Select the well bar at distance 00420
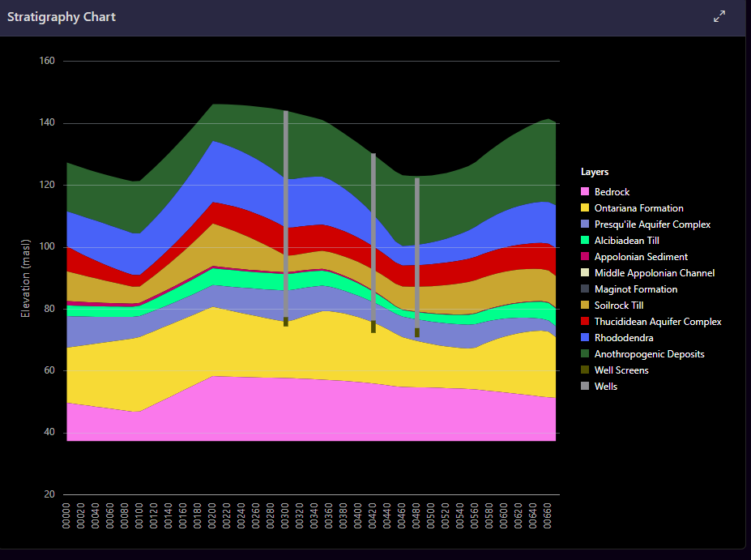Viewport: 751px width, 560px height. point(373,237)
